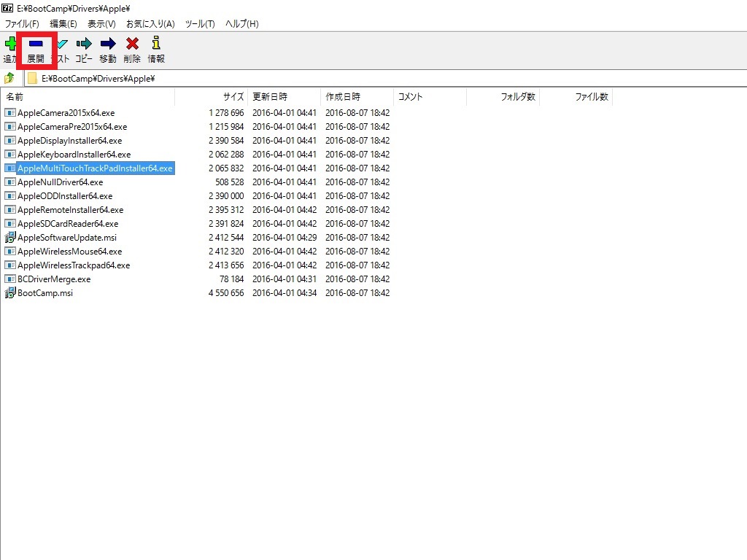Image resolution: width=747 pixels, height=560 pixels.
Task: Click the installer icon beside AppleSoftwareUpdate.msi
Action: [9, 237]
